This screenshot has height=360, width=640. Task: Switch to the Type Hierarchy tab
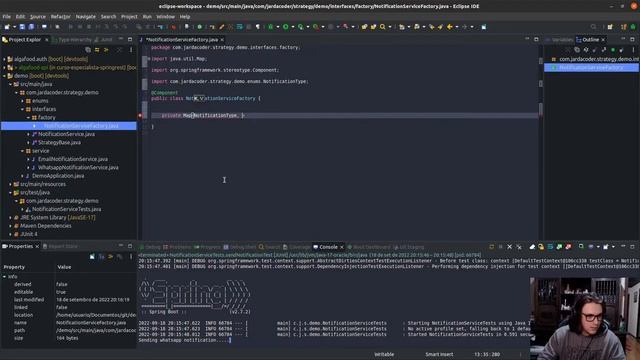[x=71, y=40]
